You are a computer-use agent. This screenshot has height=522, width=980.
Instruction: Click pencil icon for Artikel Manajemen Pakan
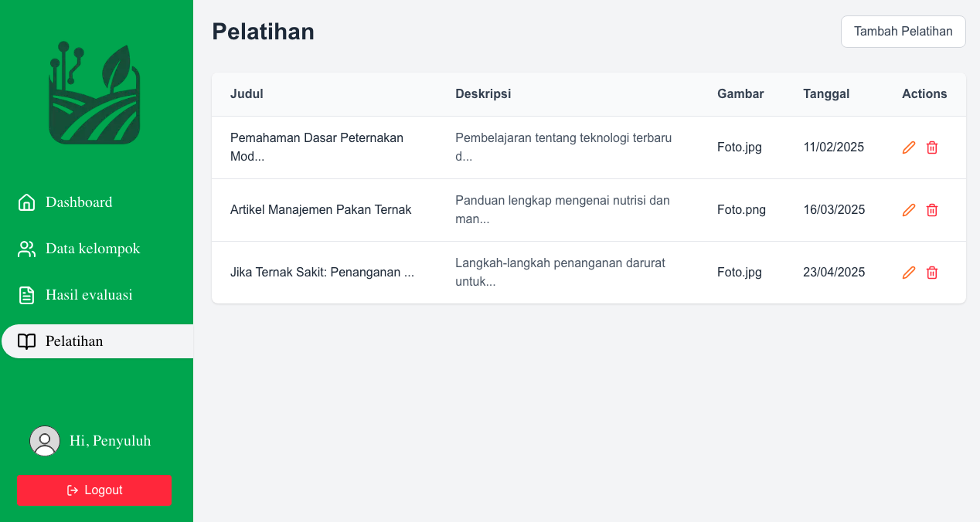(909, 210)
